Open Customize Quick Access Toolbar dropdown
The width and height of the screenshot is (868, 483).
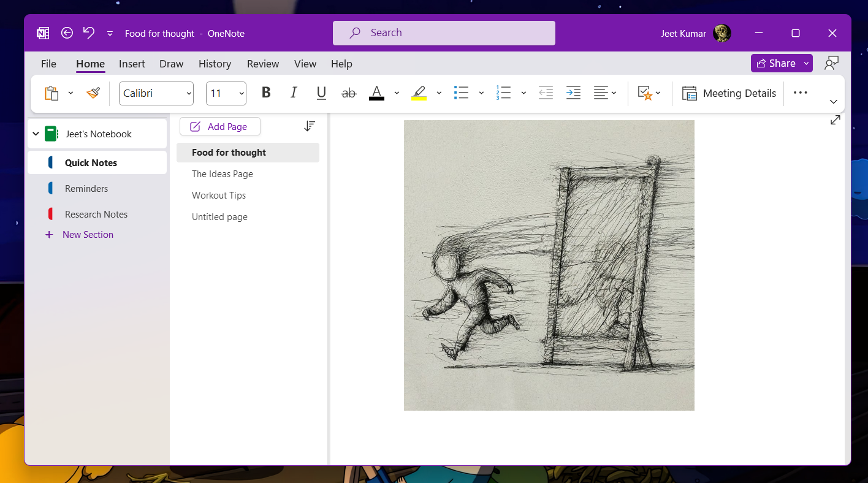[110, 34]
